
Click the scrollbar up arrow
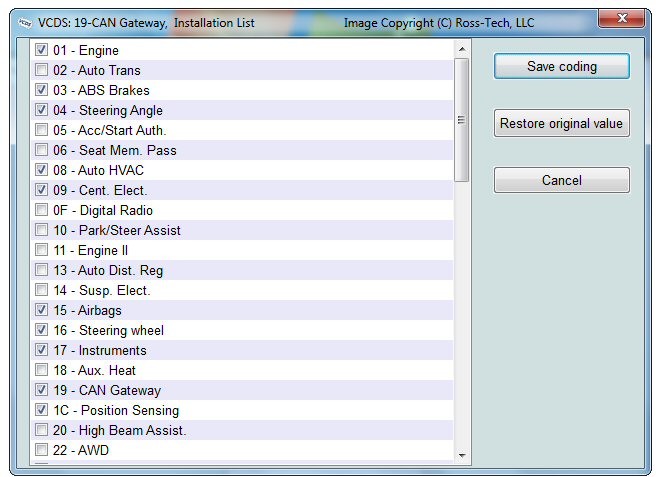tap(462, 49)
